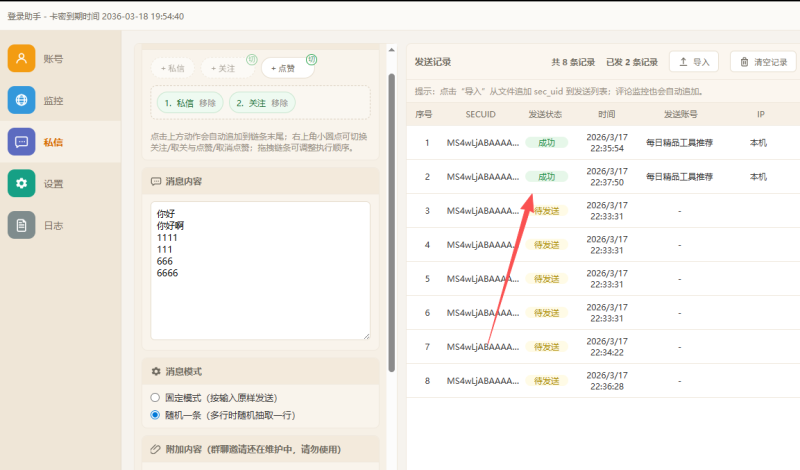
Task: Toggle the 切 switch on the 关注 chip
Action: [x=252, y=60]
